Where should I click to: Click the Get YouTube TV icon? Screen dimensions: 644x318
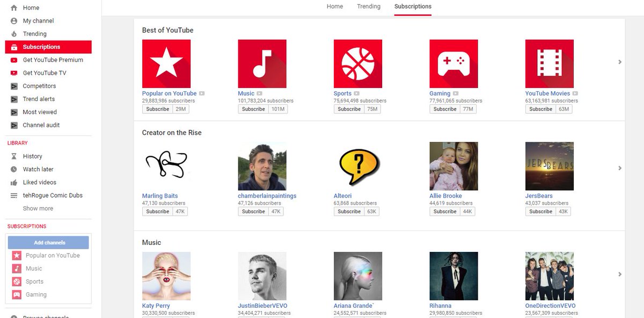[14, 73]
